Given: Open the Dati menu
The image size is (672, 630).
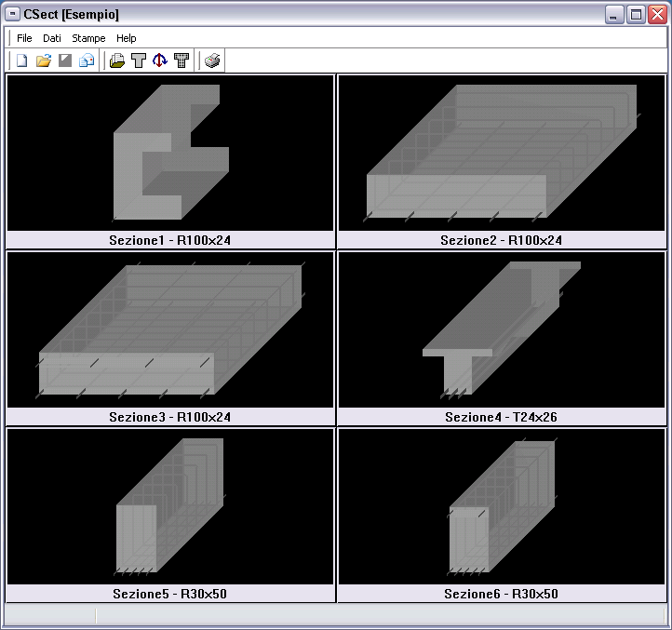Looking at the screenshot, I should (51, 38).
